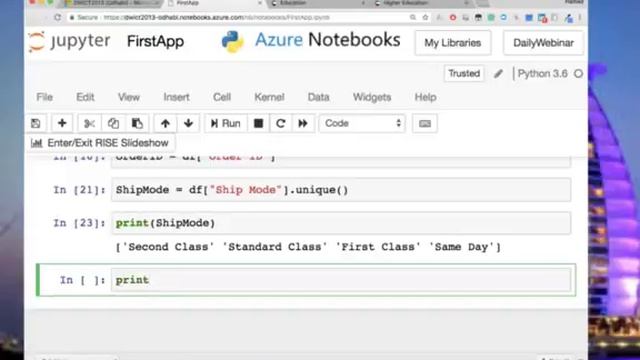Open DailyWebinar button
Image resolution: width=640 pixels, height=360 pixels.
coord(543,42)
